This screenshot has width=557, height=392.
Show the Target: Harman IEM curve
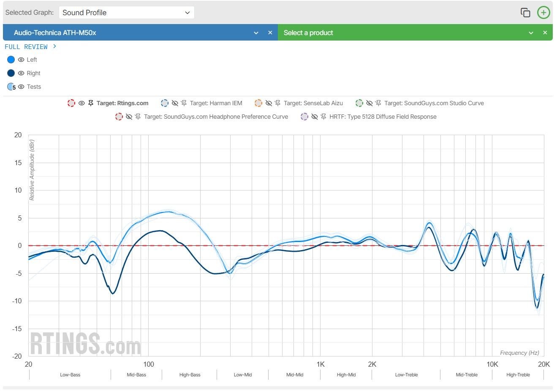point(175,103)
